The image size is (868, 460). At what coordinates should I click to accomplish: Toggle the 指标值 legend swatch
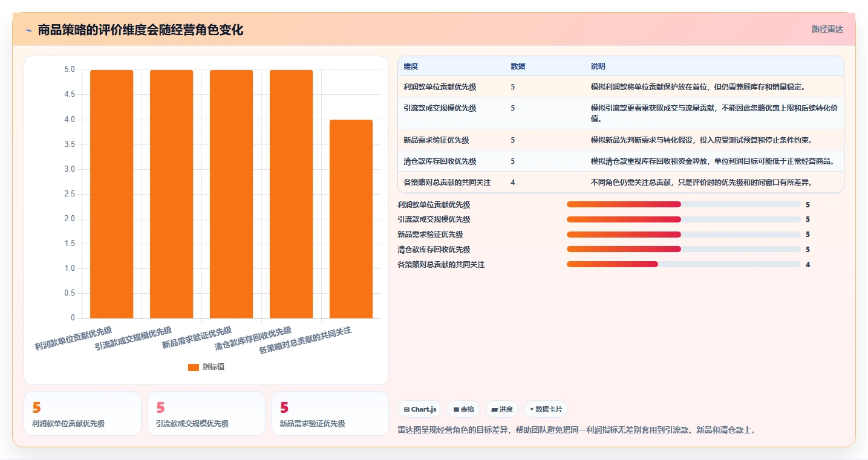(x=194, y=367)
